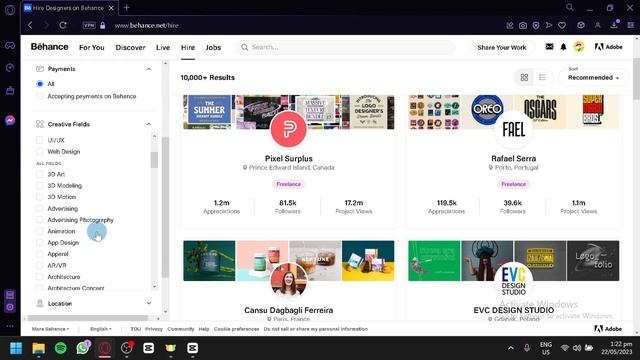Open browser downloads icon

click(x=614, y=25)
